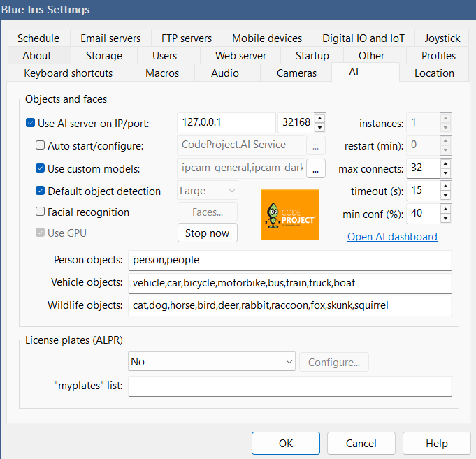
Task: Enable Auto start/configure checkbox
Action: (41, 146)
